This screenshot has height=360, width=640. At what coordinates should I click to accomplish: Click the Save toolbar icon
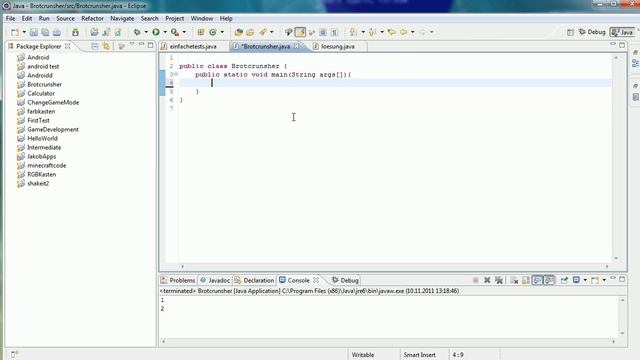(34, 32)
